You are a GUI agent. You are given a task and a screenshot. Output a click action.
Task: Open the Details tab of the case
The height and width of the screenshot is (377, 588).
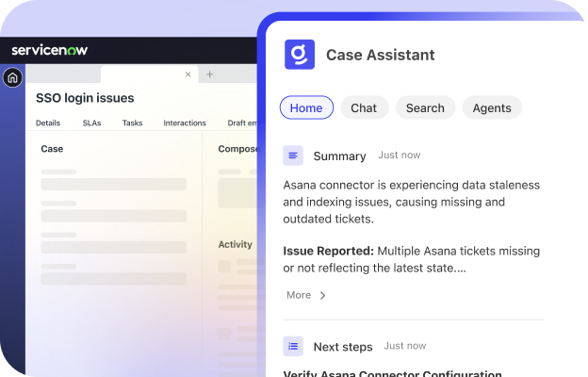[x=48, y=123]
